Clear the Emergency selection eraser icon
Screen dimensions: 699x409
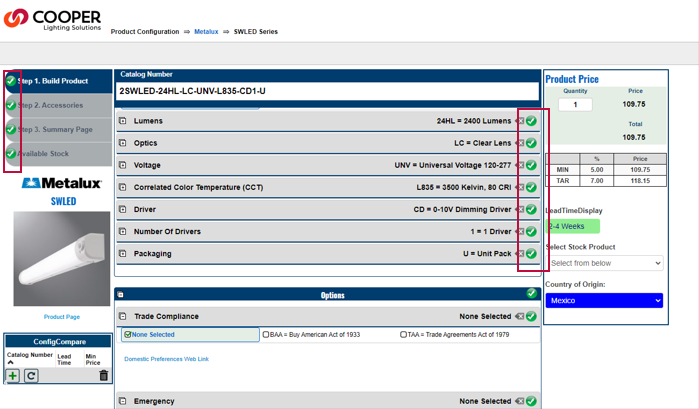(520, 401)
